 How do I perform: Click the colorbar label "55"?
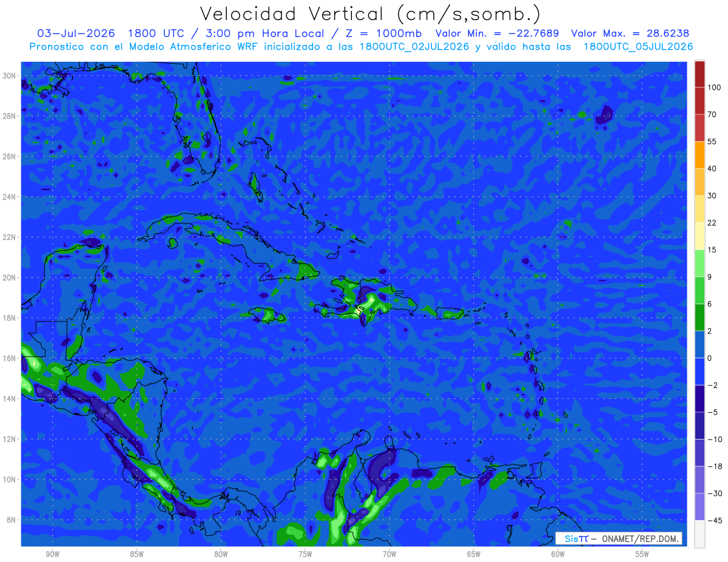coord(712,141)
